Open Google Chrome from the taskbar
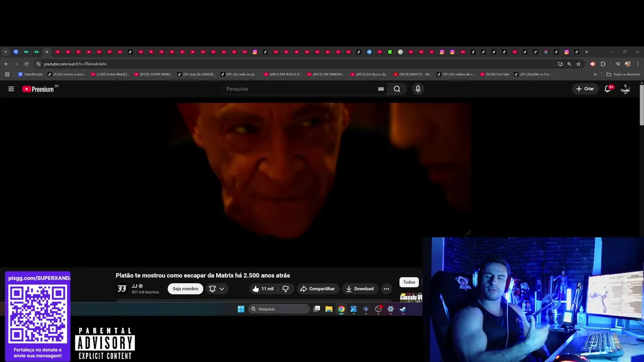This screenshot has width=644, height=362. [341, 309]
